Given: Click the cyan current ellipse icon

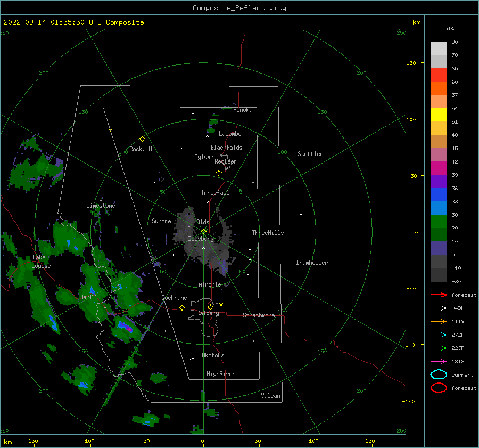Looking at the screenshot, I should pos(439,374).
